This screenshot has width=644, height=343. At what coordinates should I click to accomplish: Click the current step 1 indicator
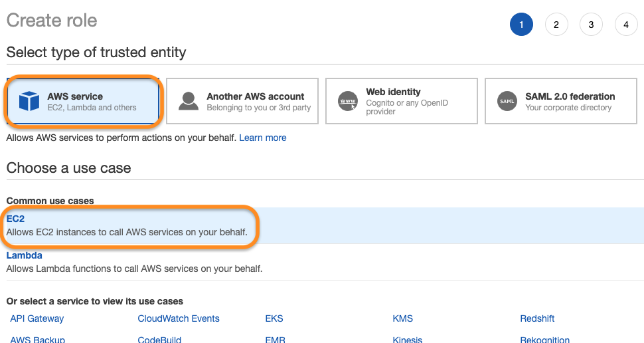tap(521, 25)
